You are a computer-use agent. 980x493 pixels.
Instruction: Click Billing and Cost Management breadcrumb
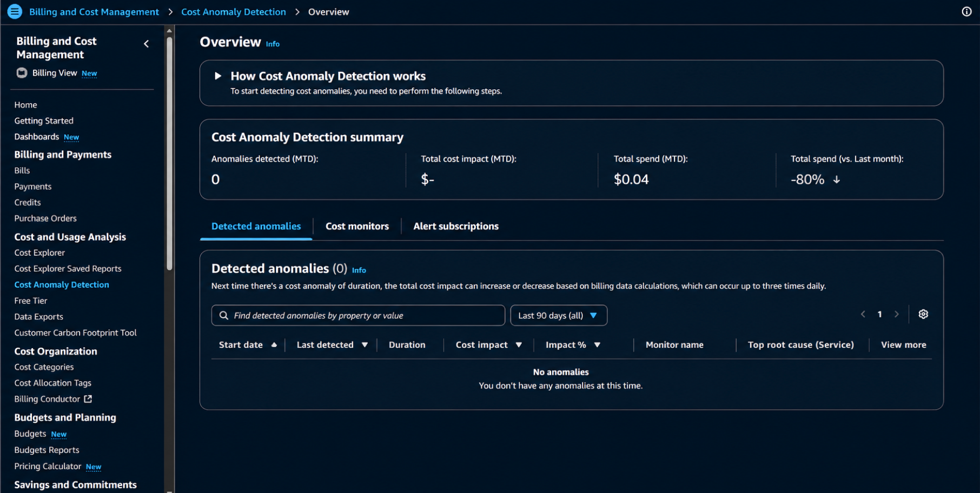pyautogui.click(x=94, y=12)
